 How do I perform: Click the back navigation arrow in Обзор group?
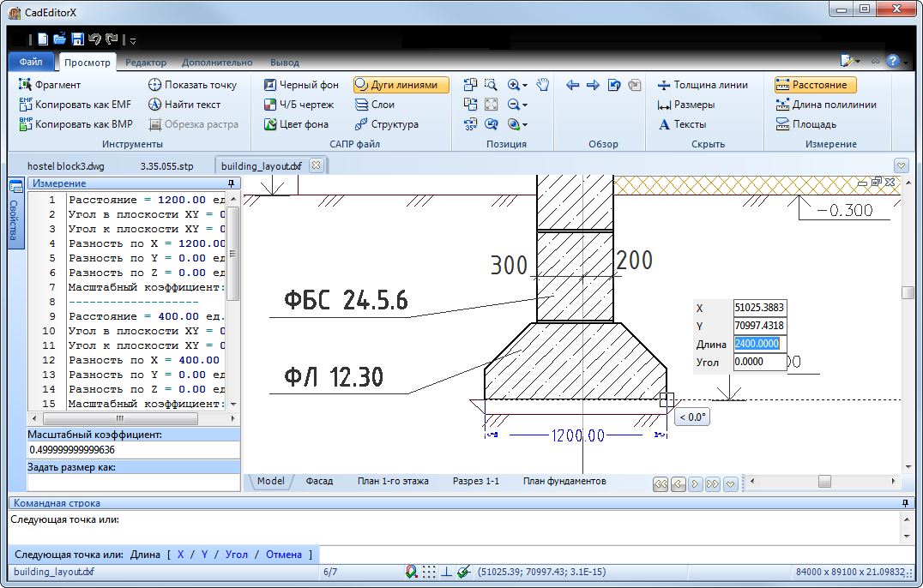tap(572, 84)
